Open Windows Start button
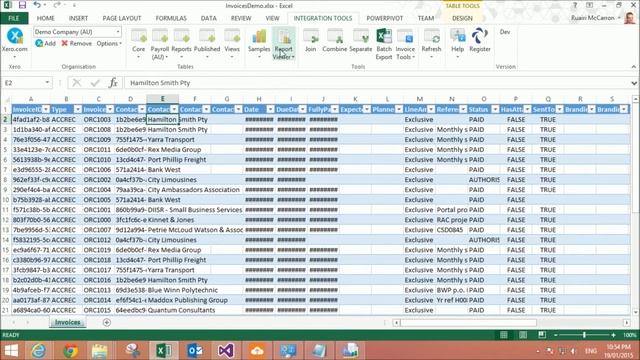 (11, 351)
